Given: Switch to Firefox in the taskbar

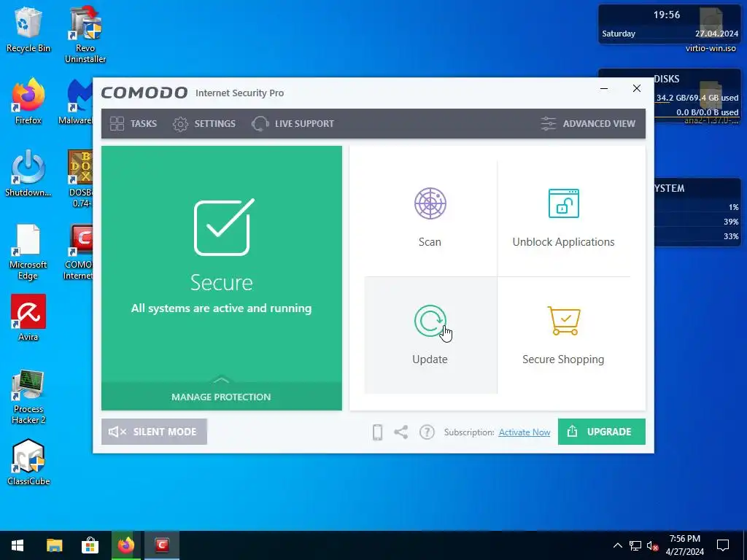Looking at the screenshot, I should [x=125, y=545].
